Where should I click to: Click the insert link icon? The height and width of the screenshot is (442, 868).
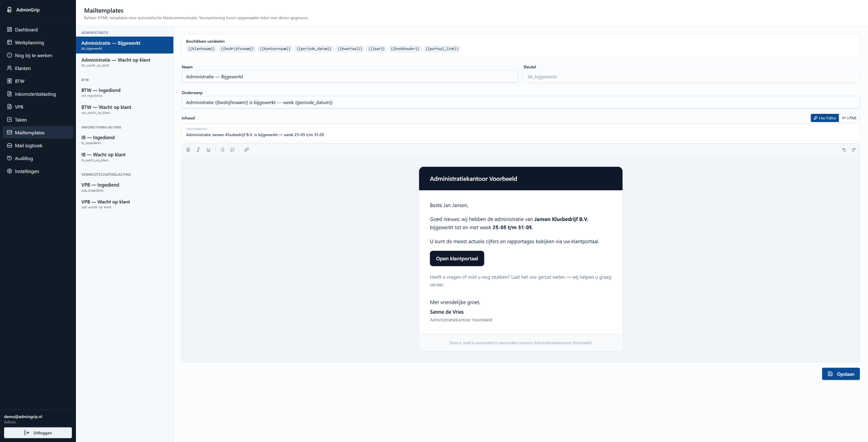(x=246, y=150)
